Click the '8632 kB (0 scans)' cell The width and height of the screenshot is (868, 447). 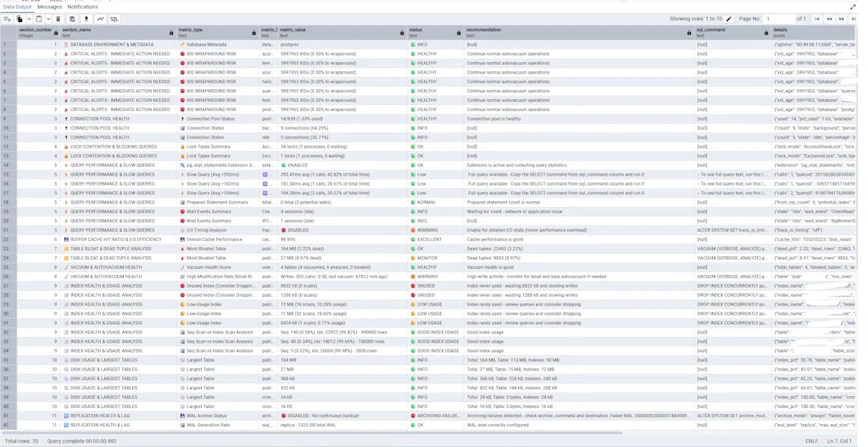point(342,286)
